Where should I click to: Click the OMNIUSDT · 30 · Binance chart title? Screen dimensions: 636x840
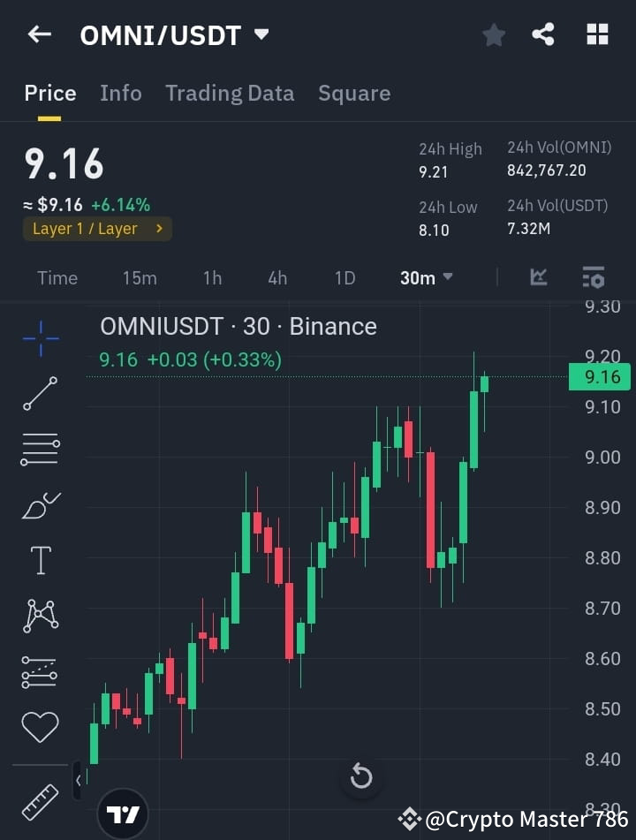[x=238, y=326]
